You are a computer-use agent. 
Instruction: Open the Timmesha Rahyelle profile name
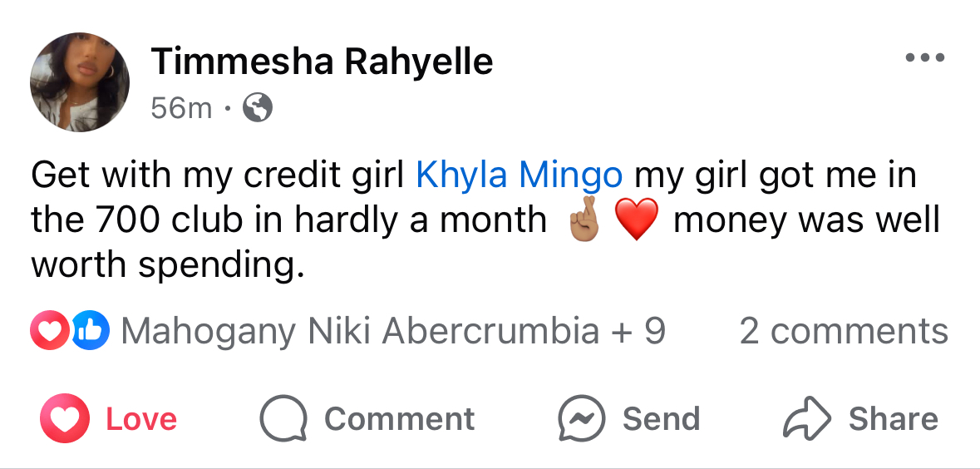[x=322, y=62]
